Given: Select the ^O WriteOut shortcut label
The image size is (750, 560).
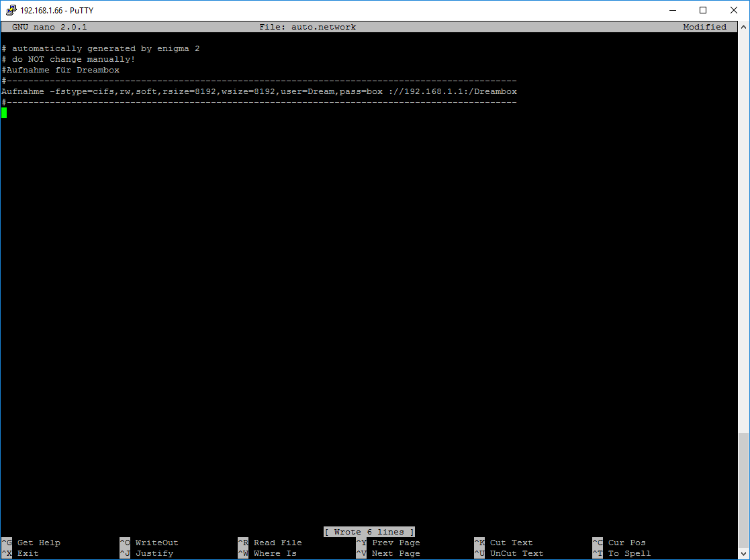Looking at the screenshot, I should point(149,543).
